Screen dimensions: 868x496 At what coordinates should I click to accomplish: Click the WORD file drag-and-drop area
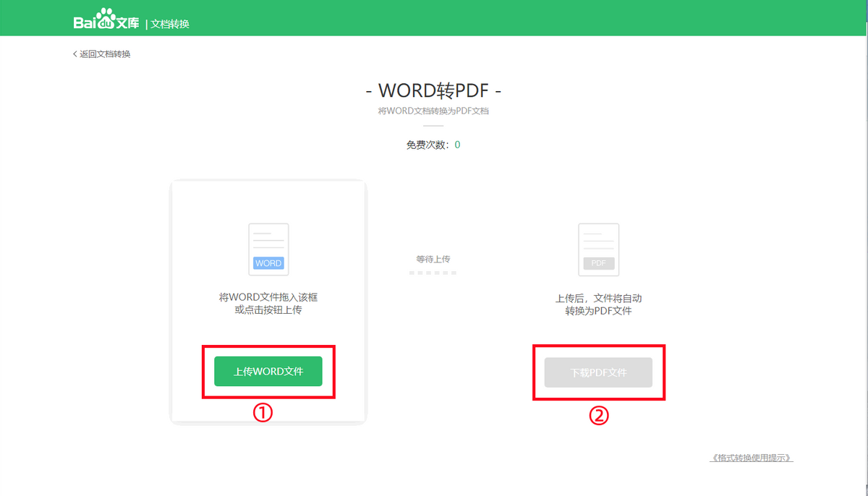pos(268,300)
